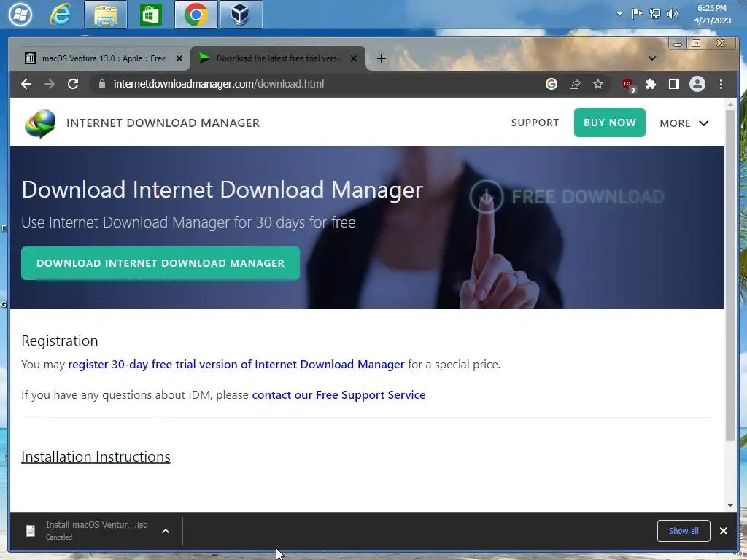Open the Microsoft Store taskbar icon
The height and width of the screenshot is (560, 747).
(150, 15)
